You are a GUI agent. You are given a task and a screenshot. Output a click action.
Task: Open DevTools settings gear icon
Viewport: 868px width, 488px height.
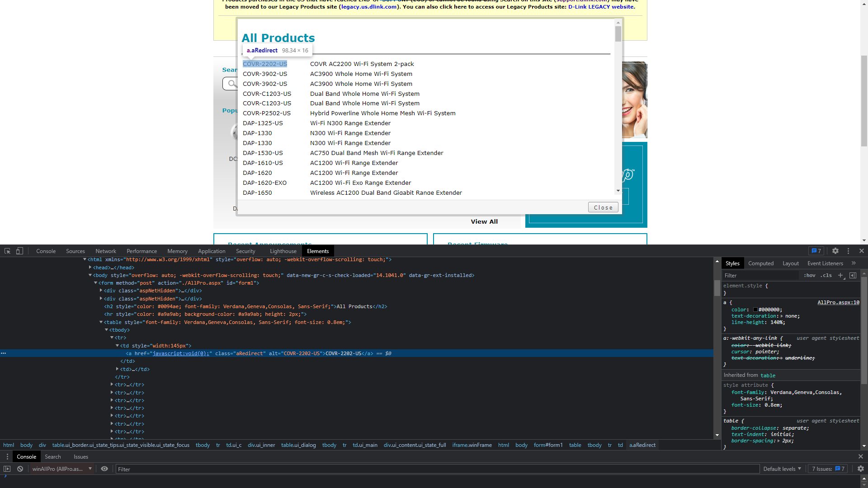pyautogui.click(x=835, y=251)
